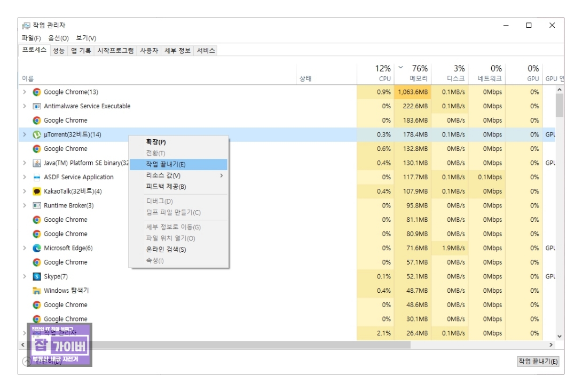
Task: Open the 옵션(O) menu
Action: point(58,38)
